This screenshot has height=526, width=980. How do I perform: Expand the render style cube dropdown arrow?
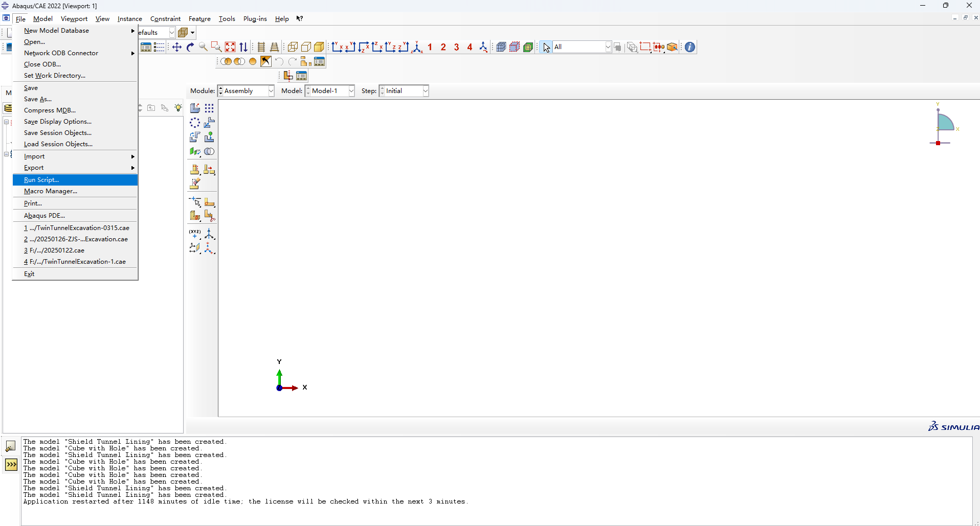[193, 33]
